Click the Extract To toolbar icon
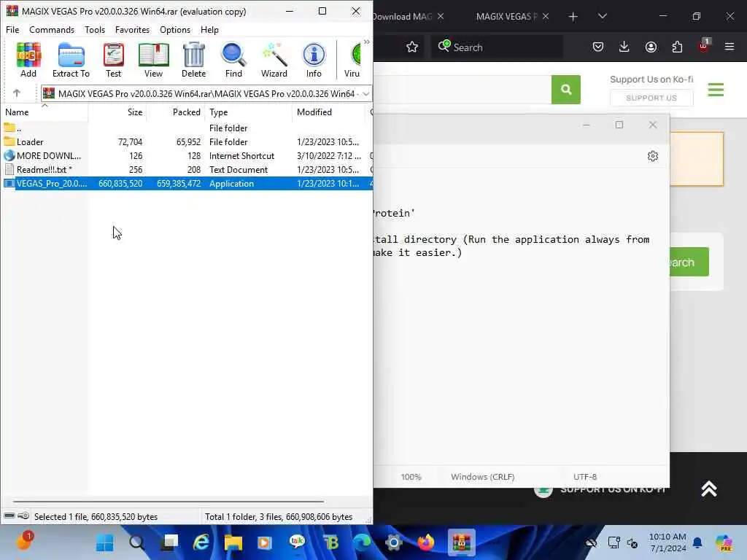747x560 pixels. click(x=71, y=60)
